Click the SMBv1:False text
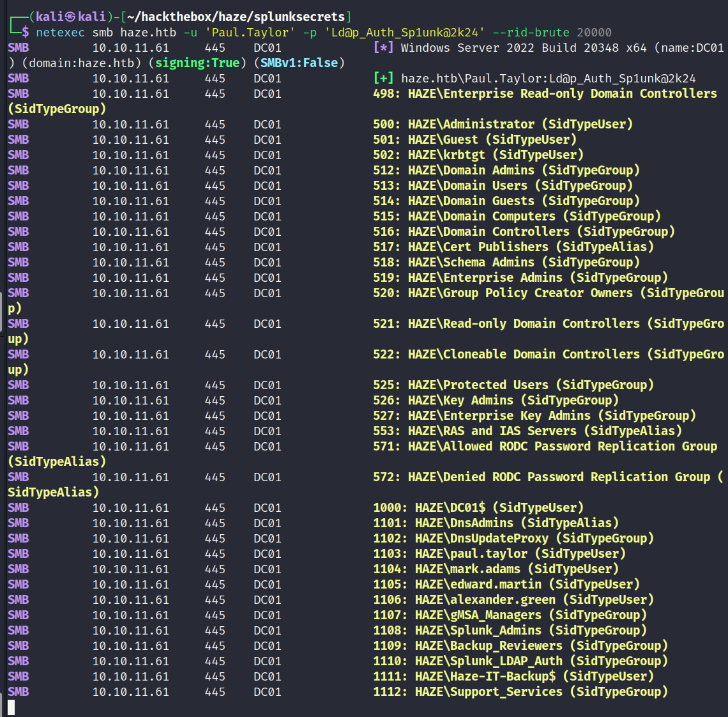The width and height of the screenshot is (728, 717). click(x=299, y=63)
